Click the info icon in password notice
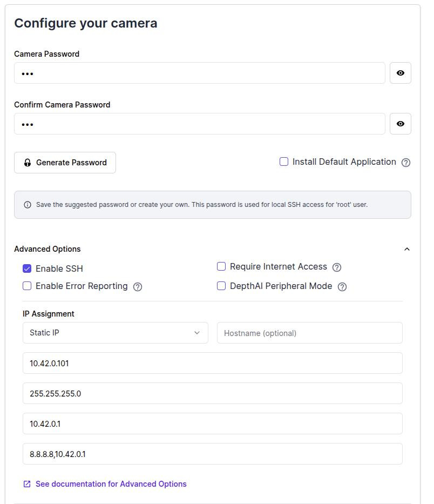Image resolution: width=434 pixels, height=504 pixels. point(28,205)
